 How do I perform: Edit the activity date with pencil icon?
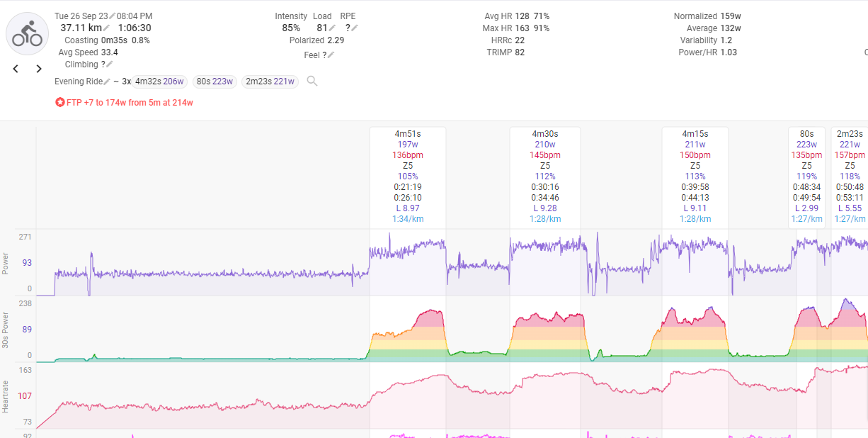[x=112, y=16]
